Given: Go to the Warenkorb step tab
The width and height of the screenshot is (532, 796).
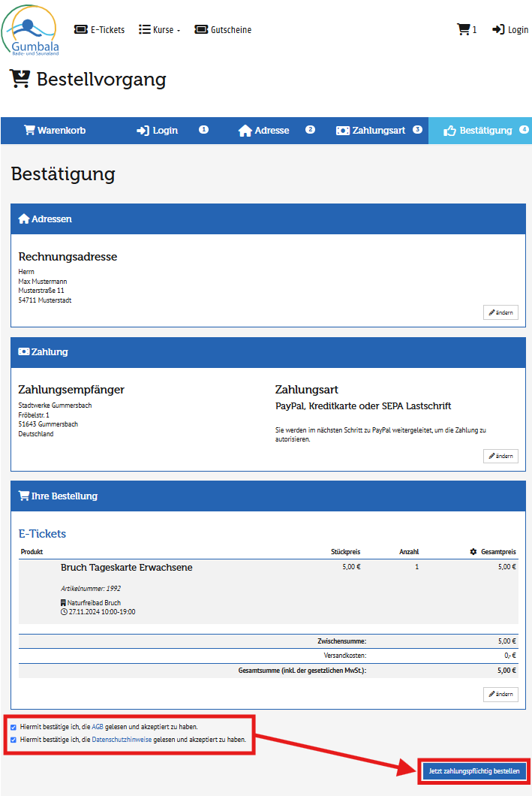Looking at the screenshot, I should 55,131.
